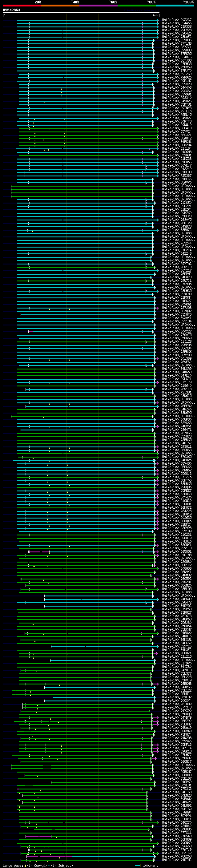The width and height of the screenshot is (197, 868).
Task: Open hit UniRef100_C0Z2G7
Action: (x=177, y=20)
